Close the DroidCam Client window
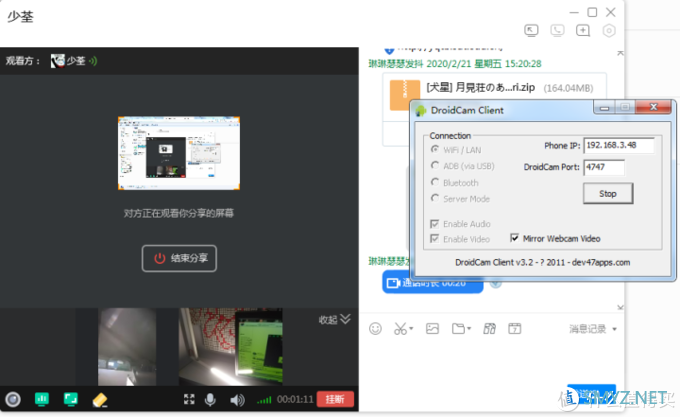 tap(653, 107)
